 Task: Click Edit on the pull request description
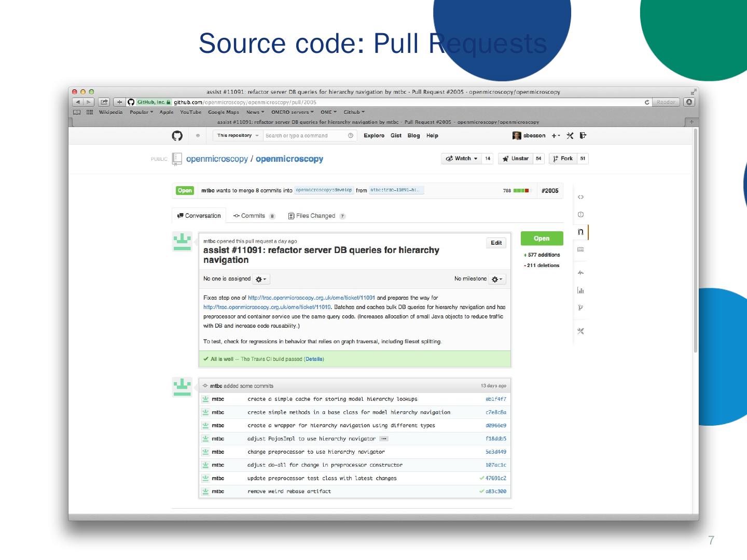pyautogui.click(x=496, y=243)
